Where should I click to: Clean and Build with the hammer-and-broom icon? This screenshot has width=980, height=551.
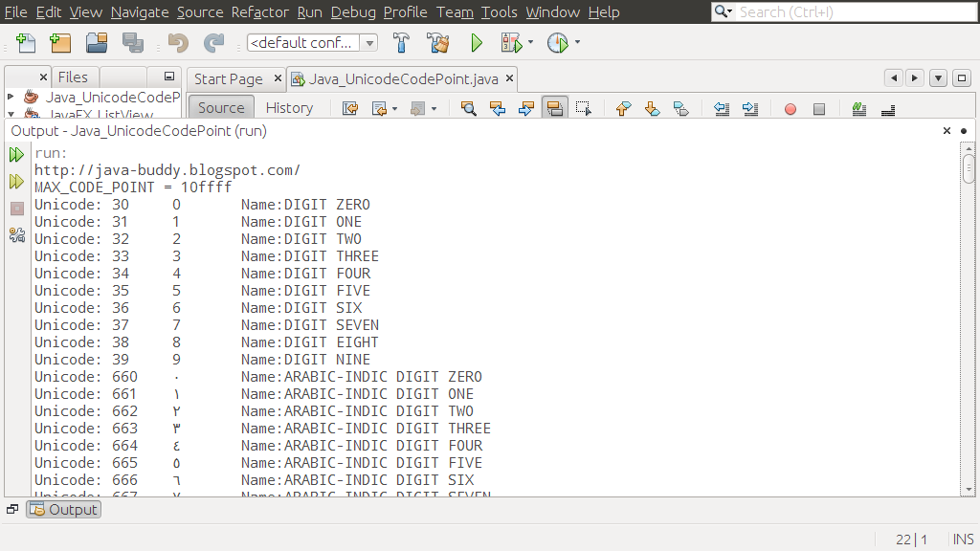pyautogui.click(x=438, y=42)
